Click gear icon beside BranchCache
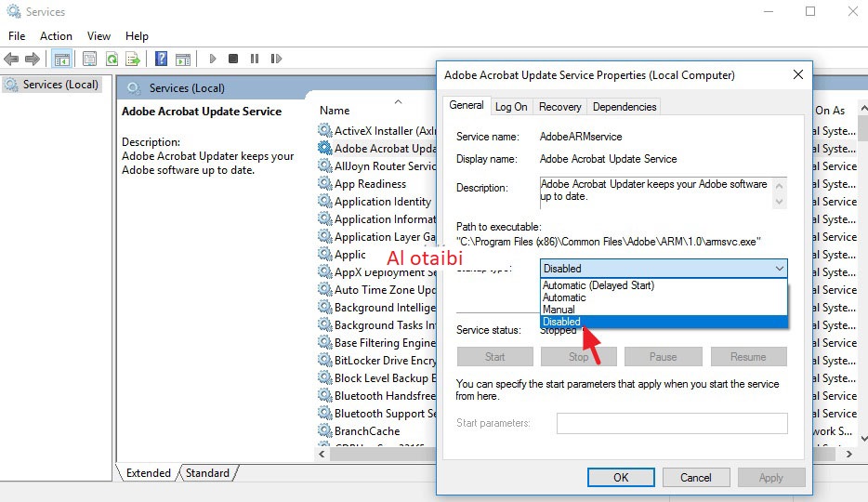This screenshot has height=502, width=868. [325, 431]
